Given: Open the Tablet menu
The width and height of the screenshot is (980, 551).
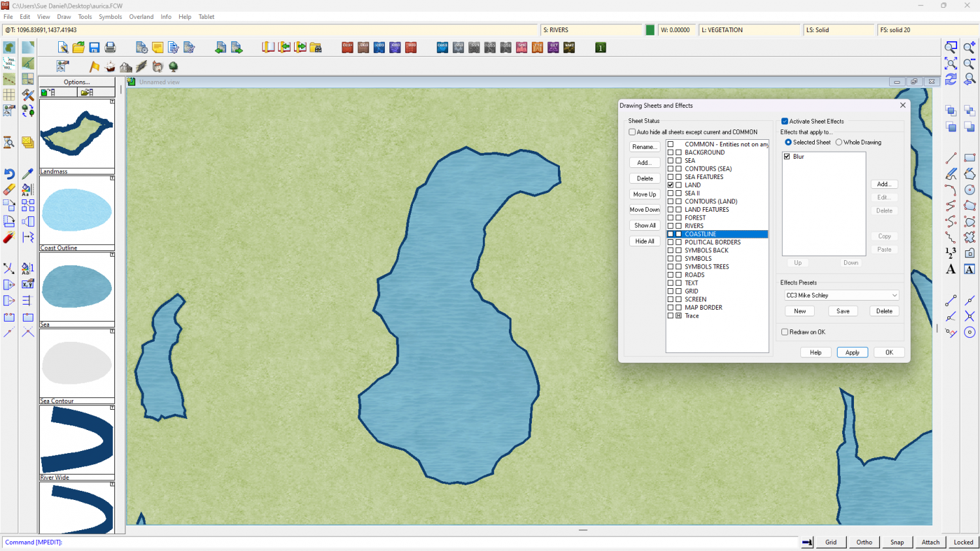Looking at the screenshot, I should click(x=206, y=17).
